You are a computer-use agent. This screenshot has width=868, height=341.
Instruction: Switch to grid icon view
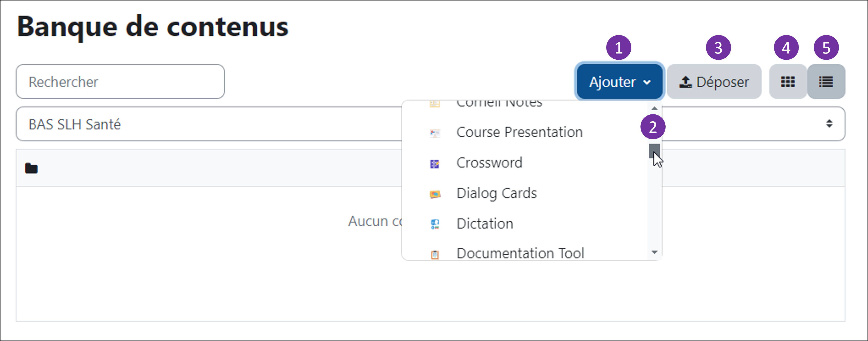[787, 82]
